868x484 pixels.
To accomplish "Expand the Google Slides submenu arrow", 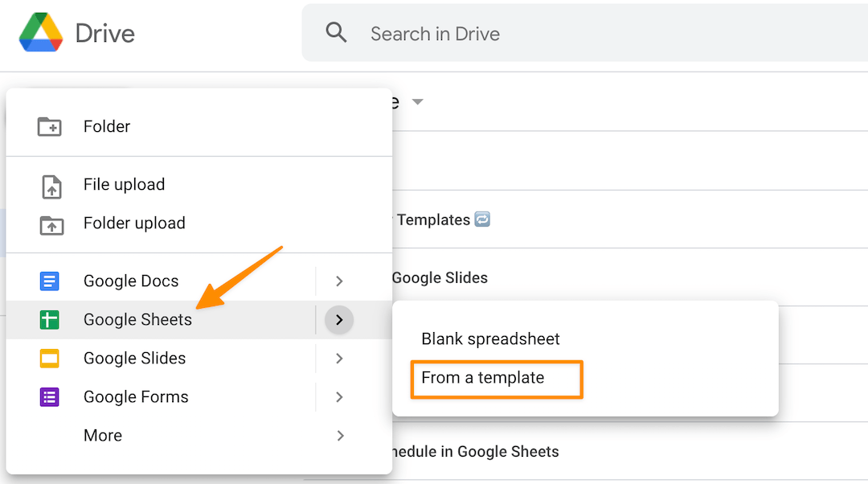I will (x=339, y=359).
